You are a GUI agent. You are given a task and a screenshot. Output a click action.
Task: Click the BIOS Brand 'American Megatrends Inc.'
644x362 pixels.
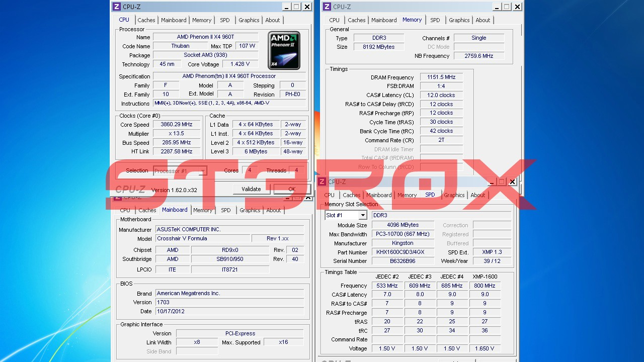pyautogui.click(x=229, y=293)
